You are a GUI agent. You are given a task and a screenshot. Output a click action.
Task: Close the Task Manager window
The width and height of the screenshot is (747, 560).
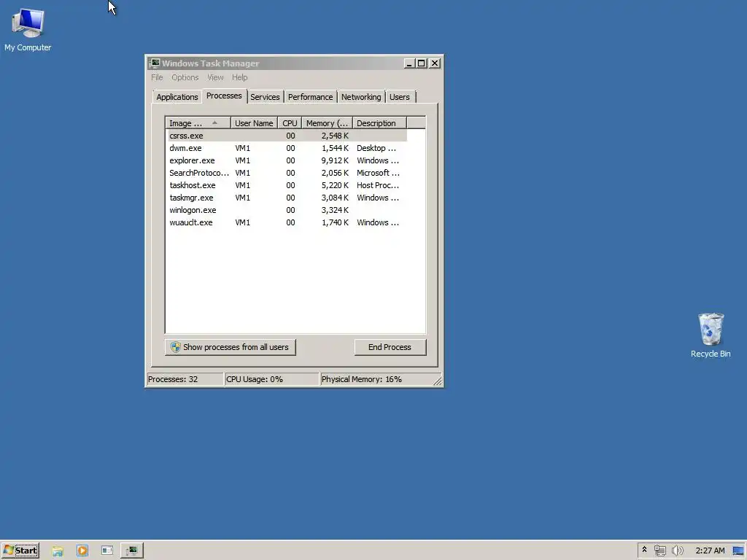click(435, 63)
